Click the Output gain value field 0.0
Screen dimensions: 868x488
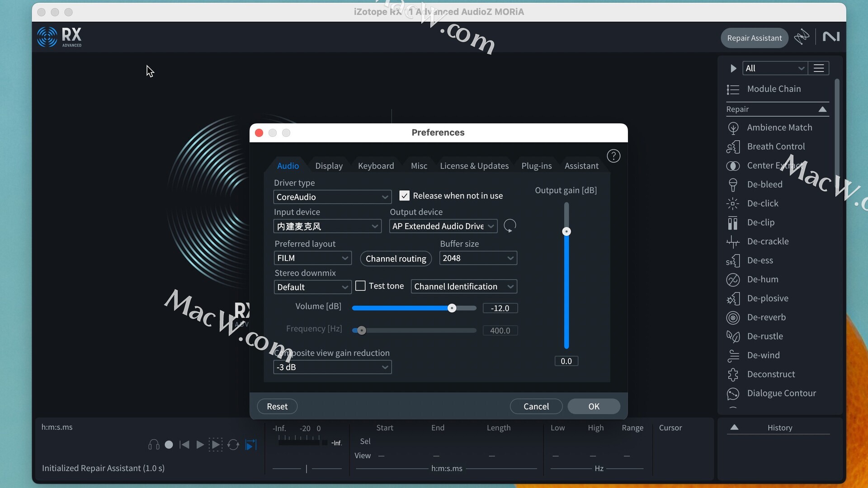pos(566,361)
